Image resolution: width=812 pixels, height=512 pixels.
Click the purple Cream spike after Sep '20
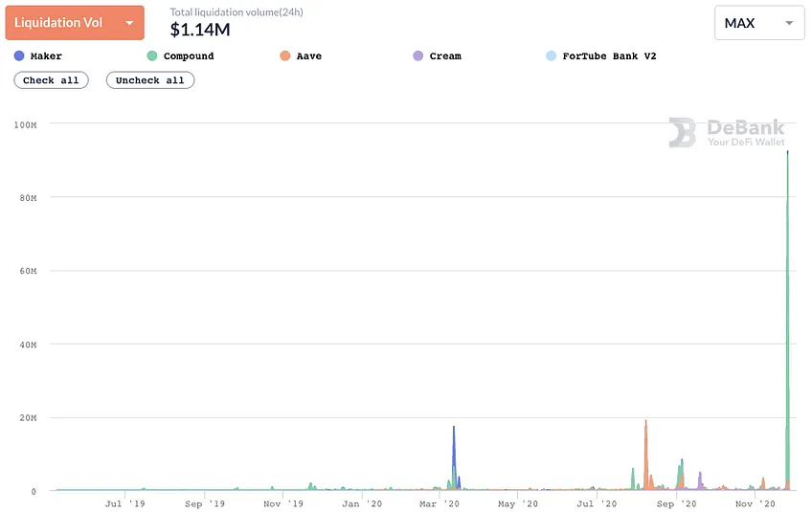pyautogui.click(x=700, y=479)
